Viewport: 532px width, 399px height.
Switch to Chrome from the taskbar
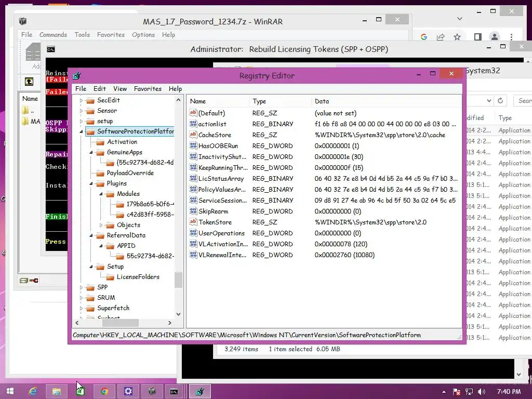[104, 391]
